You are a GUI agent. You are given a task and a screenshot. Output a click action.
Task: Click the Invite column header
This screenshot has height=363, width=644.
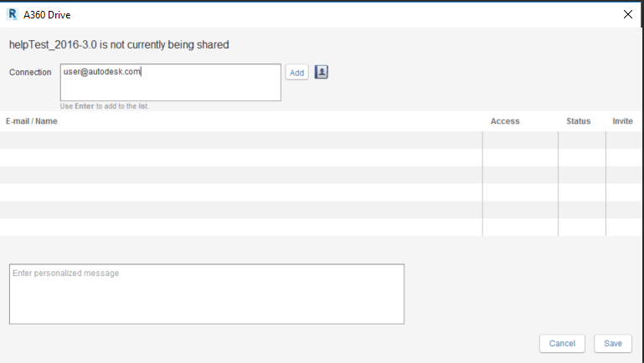pyautogui.click(x=622, y=121)
